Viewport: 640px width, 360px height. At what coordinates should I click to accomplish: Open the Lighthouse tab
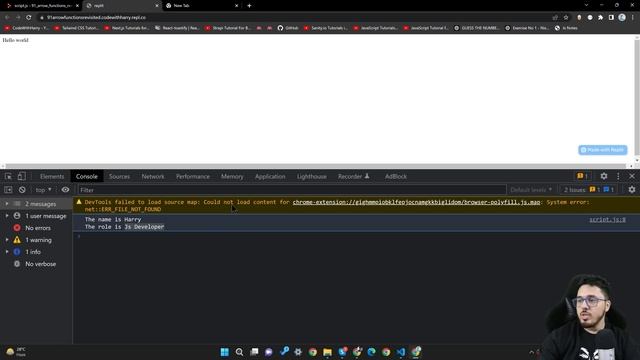(311, 176)
